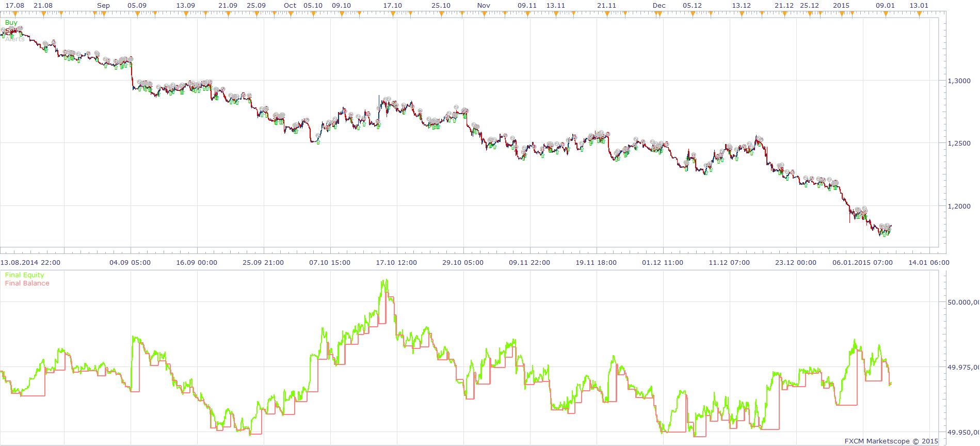The width and height of the screenshot is (980, 446).
Task: Click the 49.975,00 equity axis label
Action: tap(963, 368)
